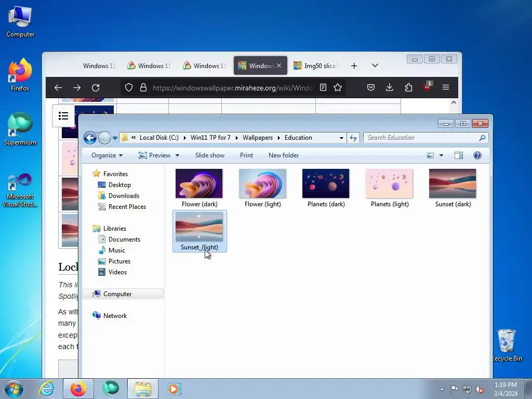Open Explorer recent pages dropdown arrow

115,138
